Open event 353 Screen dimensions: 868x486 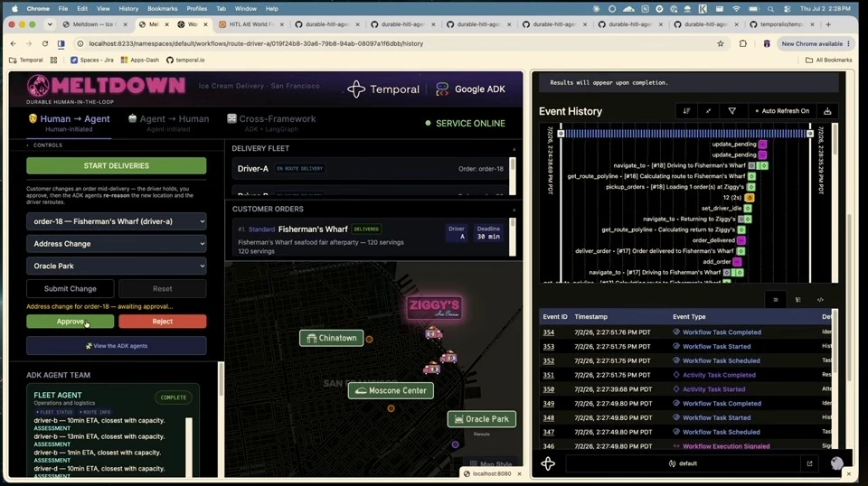pos(549,347)
